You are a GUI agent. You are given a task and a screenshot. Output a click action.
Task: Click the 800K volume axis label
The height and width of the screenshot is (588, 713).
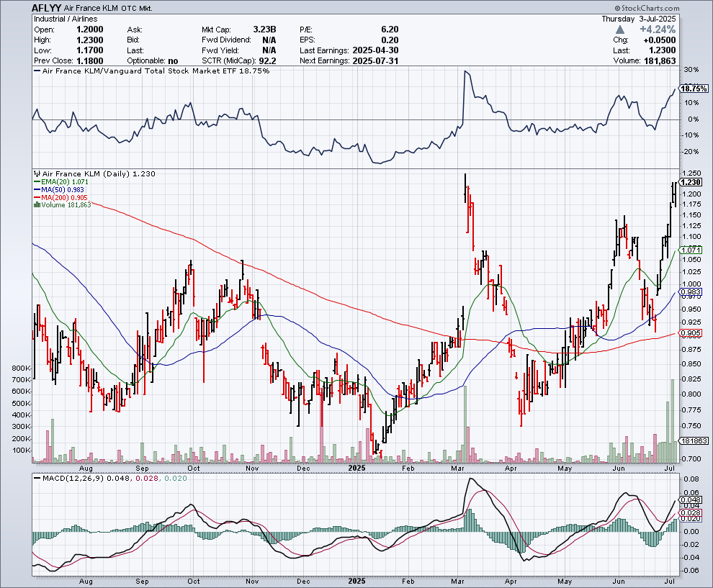tap(22, 368)
